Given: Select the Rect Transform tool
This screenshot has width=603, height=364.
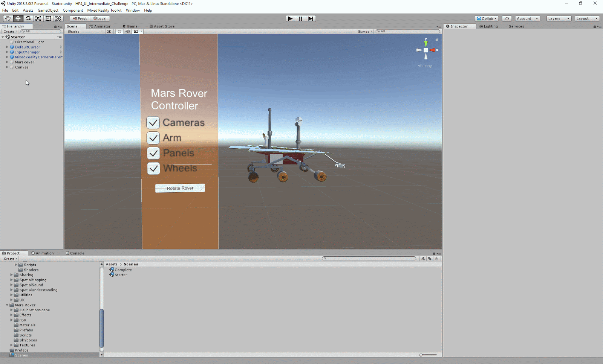Looking at the screenshot, I should tap(48, 18).
